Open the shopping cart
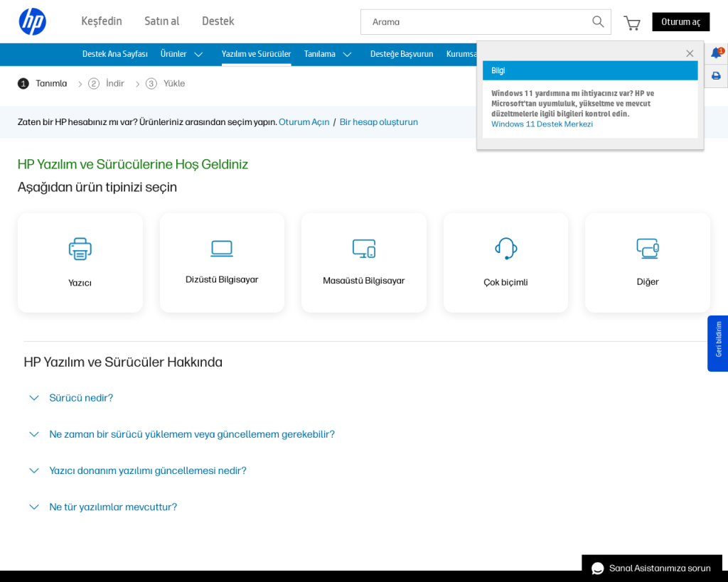The image size is (728, 582). (632, 23)
